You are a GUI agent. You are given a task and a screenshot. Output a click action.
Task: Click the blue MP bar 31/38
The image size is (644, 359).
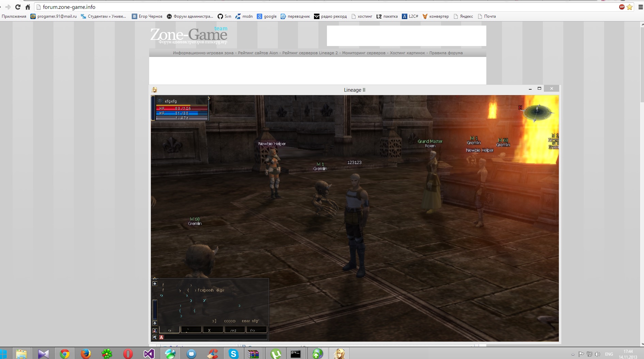pyautogui.click(x=182, y=113)
